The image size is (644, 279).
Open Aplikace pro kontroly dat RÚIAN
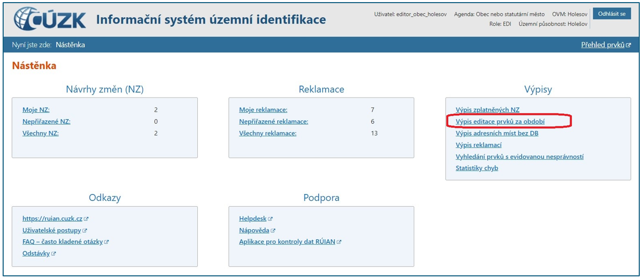pyautogui.click(x=287, y=242)
